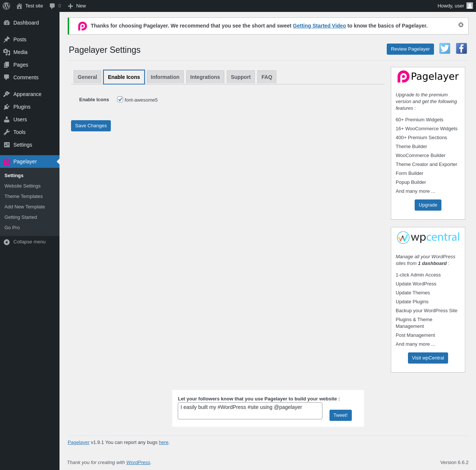Switch to the General tab

[87, 77]
